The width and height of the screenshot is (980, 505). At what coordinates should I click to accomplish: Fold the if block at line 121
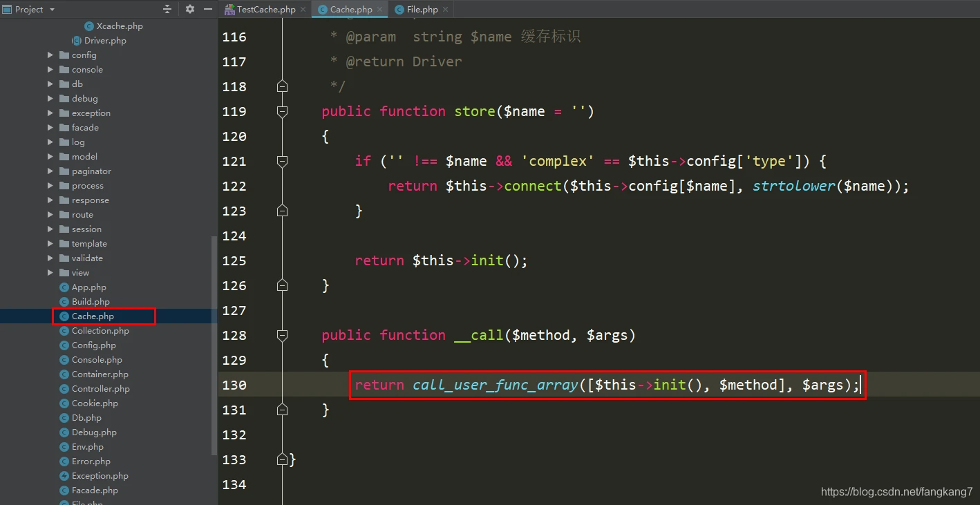tap(282, 161)
